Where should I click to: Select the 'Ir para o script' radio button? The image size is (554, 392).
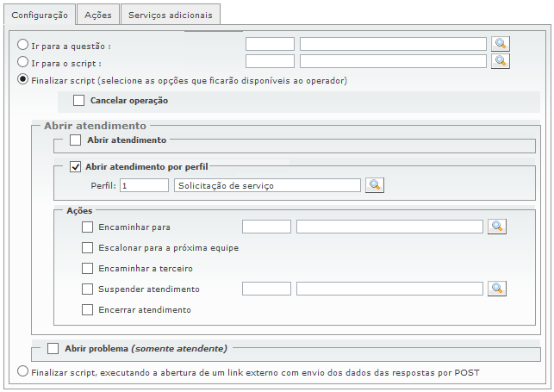23,62
